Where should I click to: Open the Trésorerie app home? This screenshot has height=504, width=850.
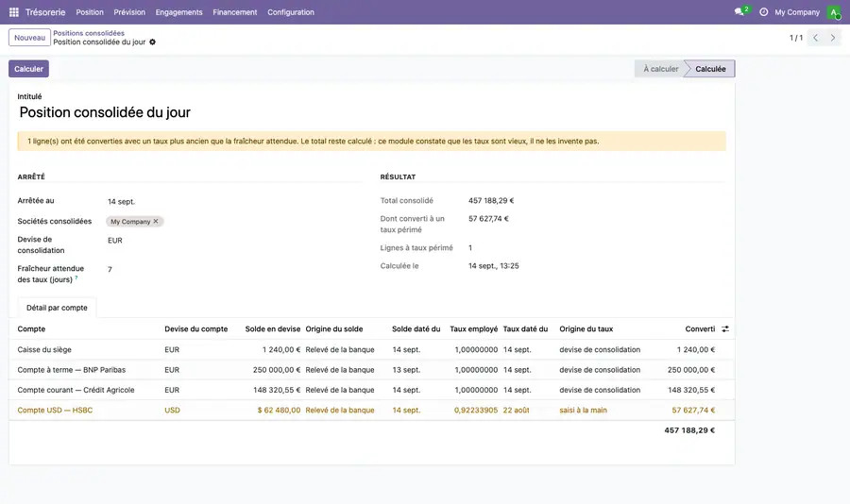tap(45, 12)
